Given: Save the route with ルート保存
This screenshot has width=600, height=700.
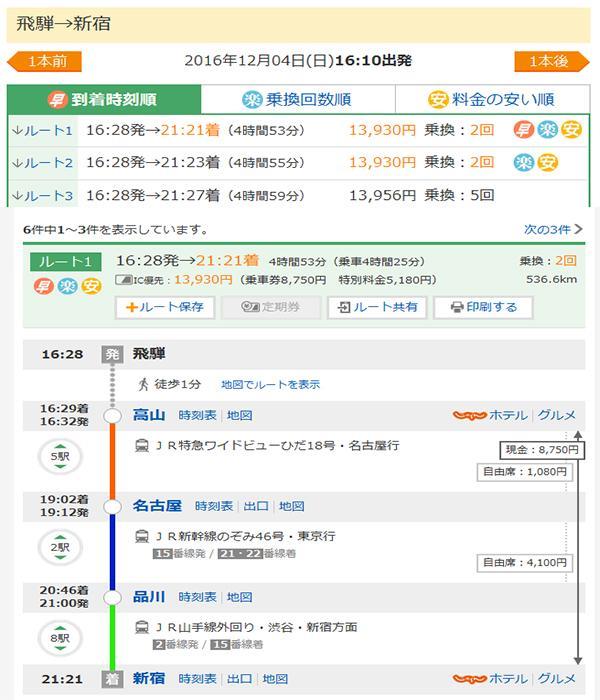Looking at the screenshot, I should (x=165, y=308).
